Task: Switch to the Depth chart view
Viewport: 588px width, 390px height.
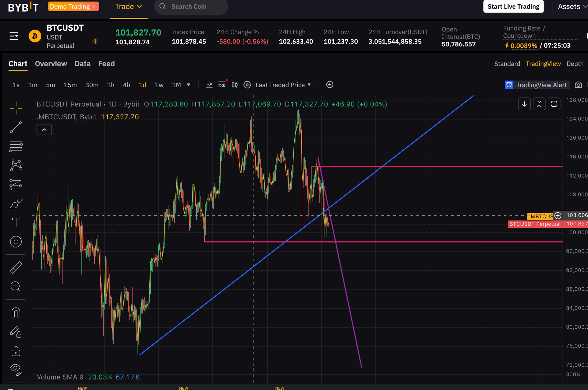Action: 575,64
